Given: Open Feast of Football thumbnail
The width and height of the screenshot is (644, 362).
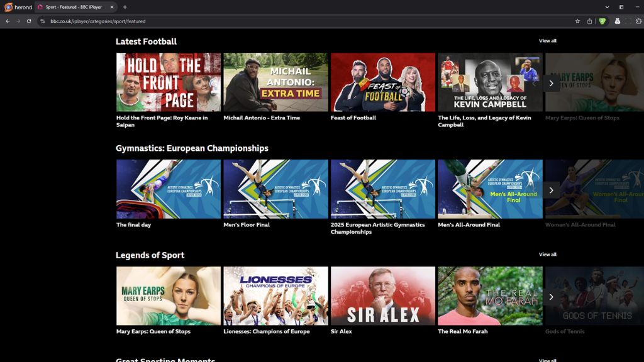Looking at the screenshot, I should pyautogui.click(x=383, y=82).
